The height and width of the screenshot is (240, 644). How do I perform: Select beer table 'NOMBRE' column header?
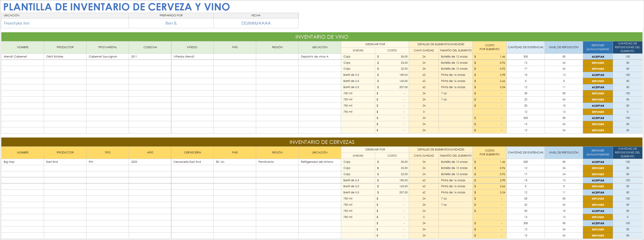(23, 153)
